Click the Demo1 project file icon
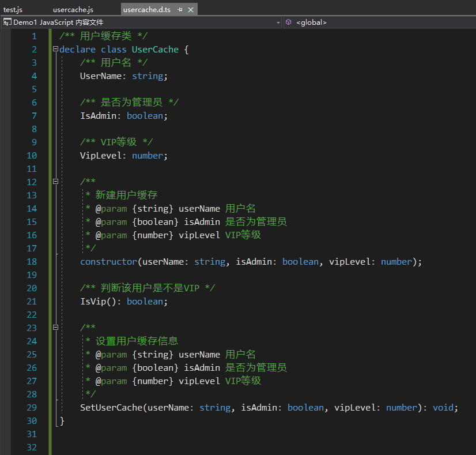 click(7, 22)
